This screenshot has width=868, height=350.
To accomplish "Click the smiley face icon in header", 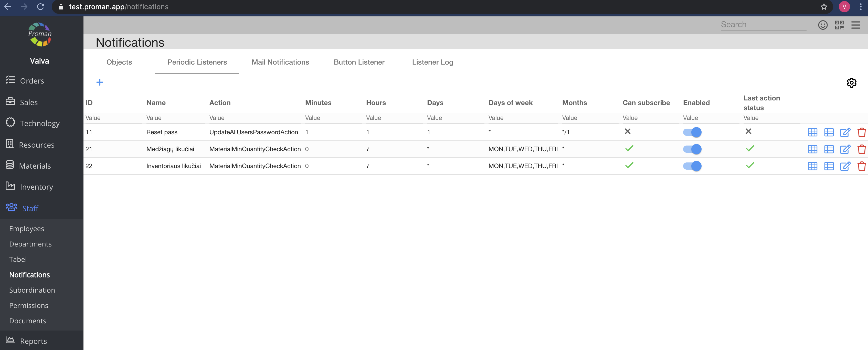I will pyautogui.click(x=822, y=25).
